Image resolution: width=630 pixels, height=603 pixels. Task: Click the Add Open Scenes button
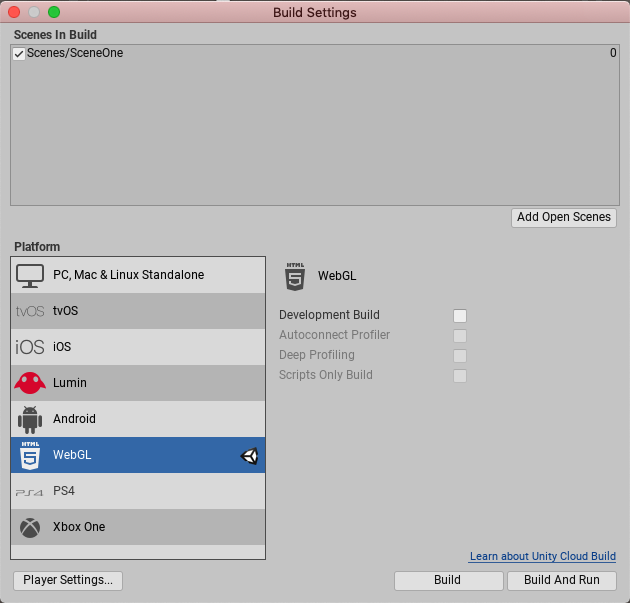click(x=564, y=217)
